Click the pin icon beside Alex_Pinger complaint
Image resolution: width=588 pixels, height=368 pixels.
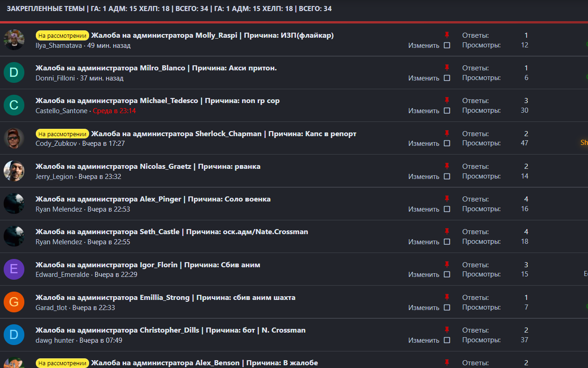click(447, 199)
